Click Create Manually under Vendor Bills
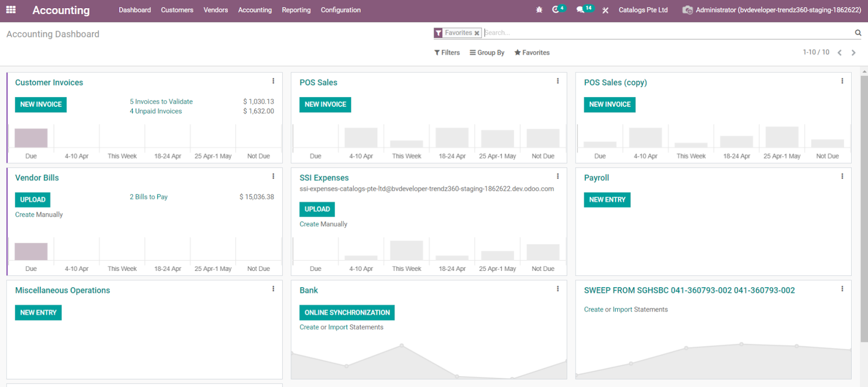 click(39, 215)
